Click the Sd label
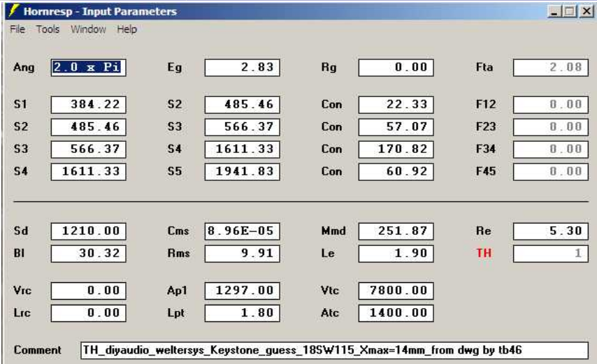This screenshot has height=364, width=597. pos(21,231)
